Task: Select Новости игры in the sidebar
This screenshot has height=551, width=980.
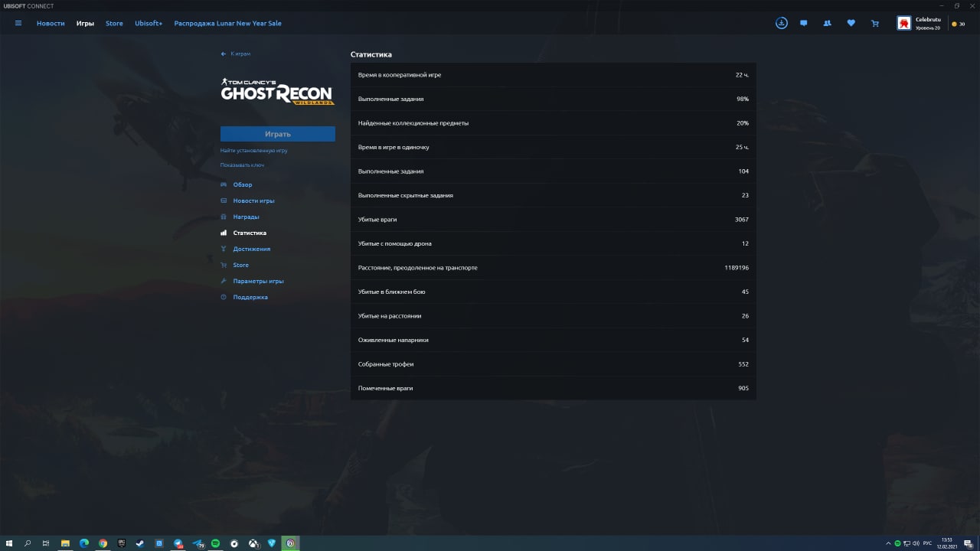Action: coord(254,201)
